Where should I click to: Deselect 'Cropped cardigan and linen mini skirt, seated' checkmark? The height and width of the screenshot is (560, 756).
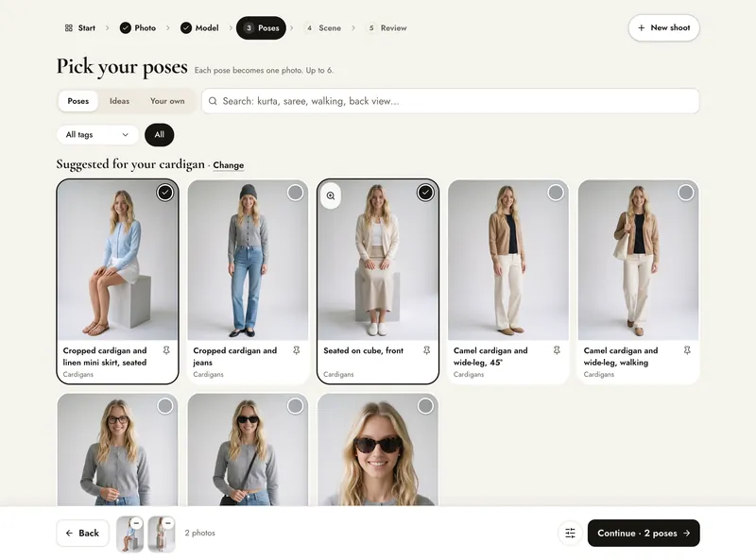(x=164, y=193)
